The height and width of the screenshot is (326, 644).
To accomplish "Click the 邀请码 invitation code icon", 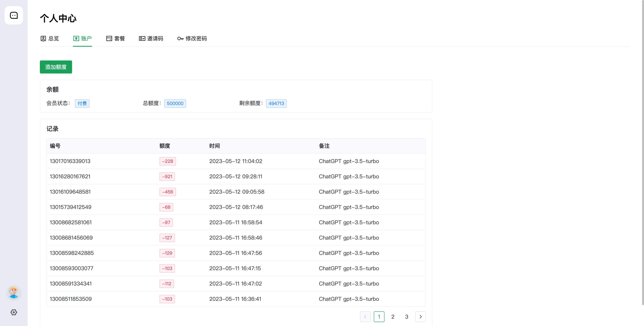I will 142,38.
